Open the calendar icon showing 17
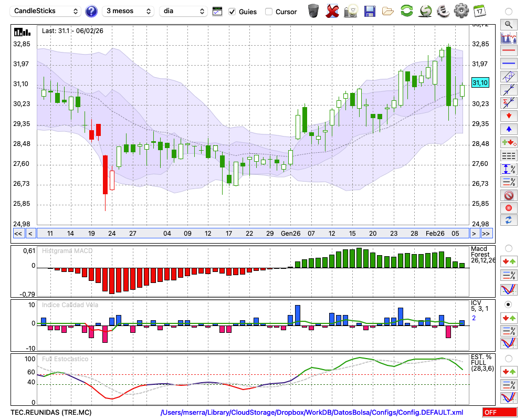This screenshot has width=525, height=420. [x=479, y=11]
